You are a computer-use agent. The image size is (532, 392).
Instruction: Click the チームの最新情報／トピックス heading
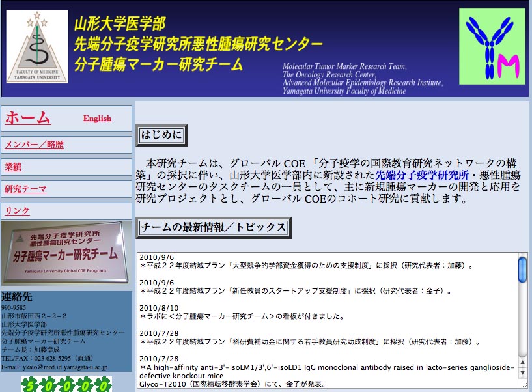[x=214, y=227]
